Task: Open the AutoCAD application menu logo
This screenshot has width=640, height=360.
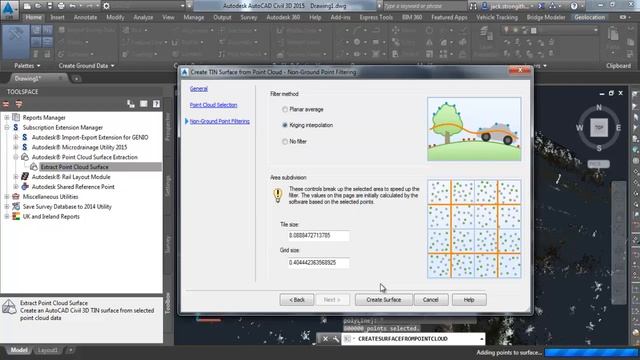Action: point(9,10)
